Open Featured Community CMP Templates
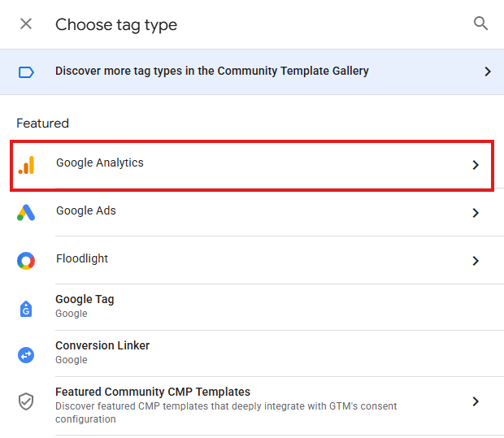The width and height of the screenshot is (504, 438). click(x=153, y=392)
